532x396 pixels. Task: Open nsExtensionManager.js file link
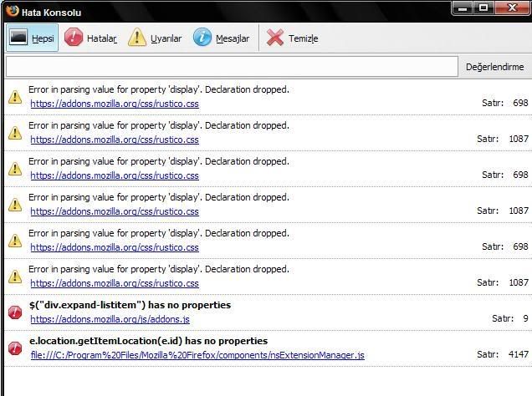click(197, 355)
